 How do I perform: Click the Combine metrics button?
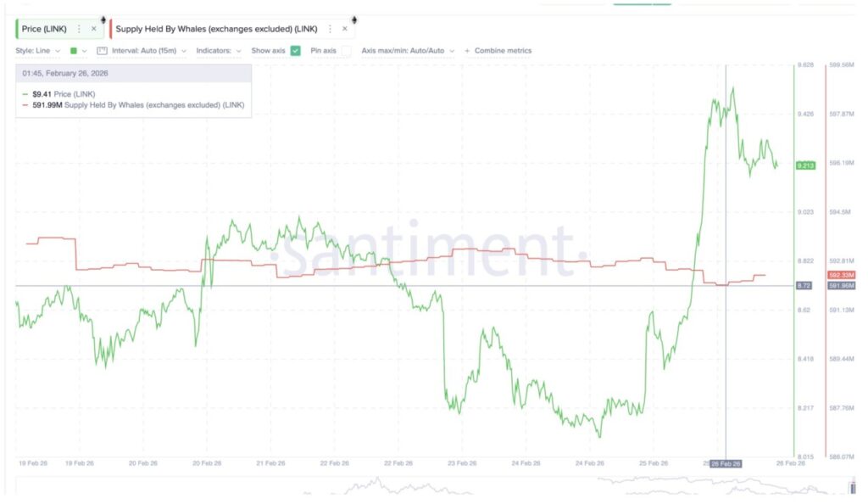pyautogui.click(x=503, y=51)
